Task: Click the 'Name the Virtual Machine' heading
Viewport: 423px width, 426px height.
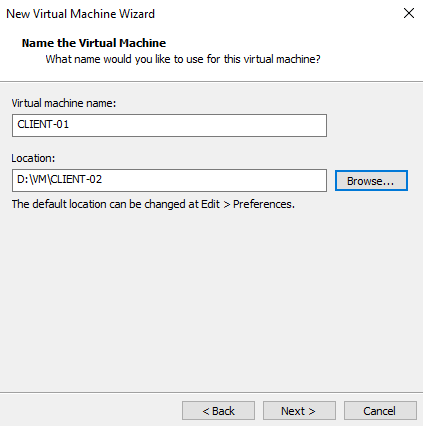Action: coord(94,43)
